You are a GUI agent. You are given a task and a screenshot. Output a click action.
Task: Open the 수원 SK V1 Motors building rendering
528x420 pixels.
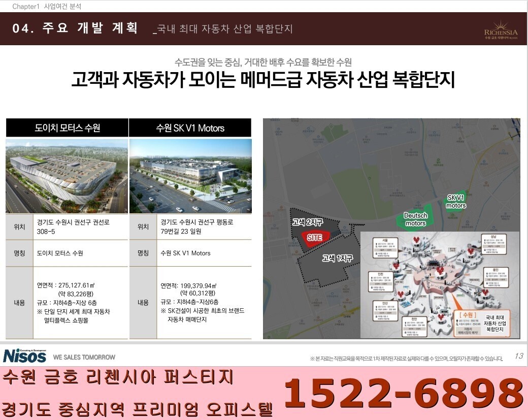pos(190,176)
